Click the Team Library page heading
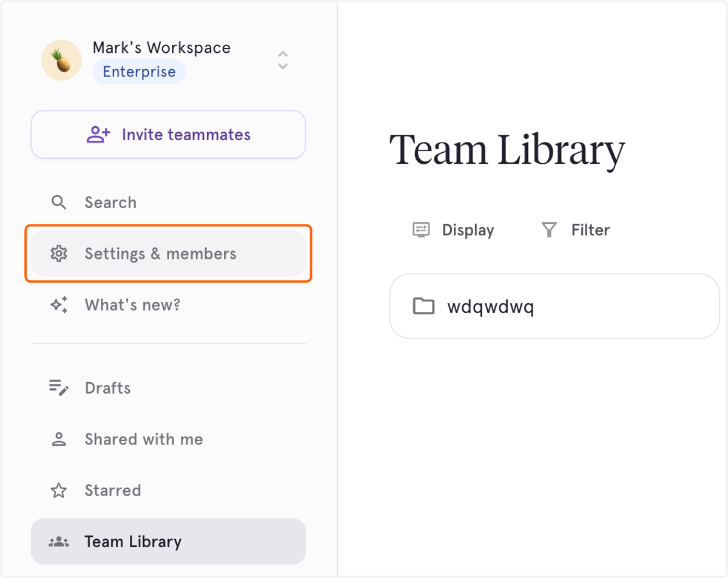728x578 pixels. pyautogui.click(x=507, y=150)
